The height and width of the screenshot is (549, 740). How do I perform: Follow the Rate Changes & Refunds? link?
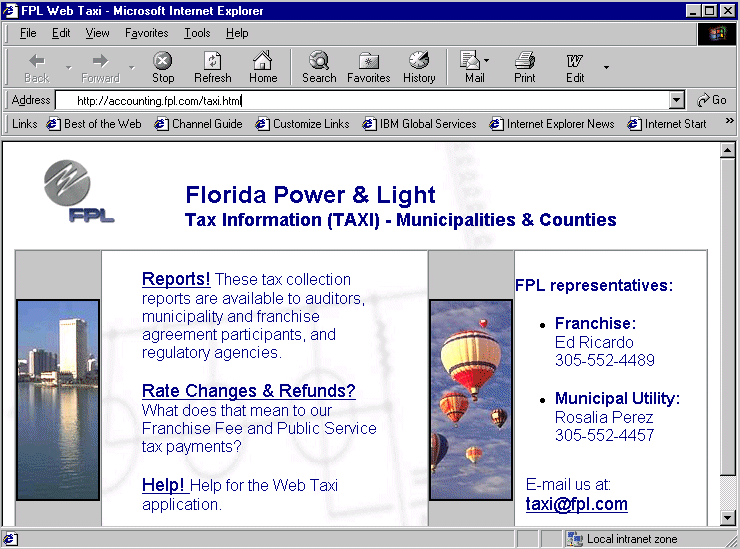coord(249,391)
